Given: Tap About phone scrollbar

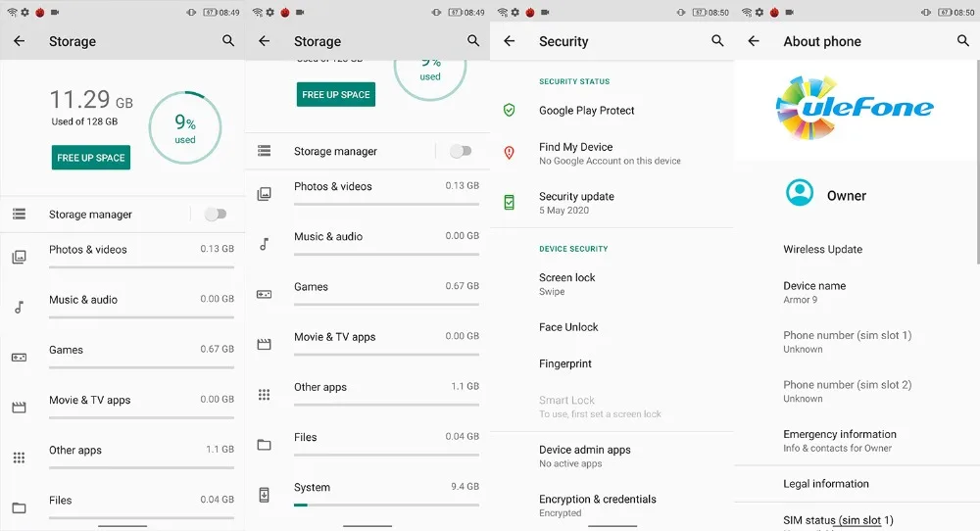Looking at the screenshot, I should point(977,163).
